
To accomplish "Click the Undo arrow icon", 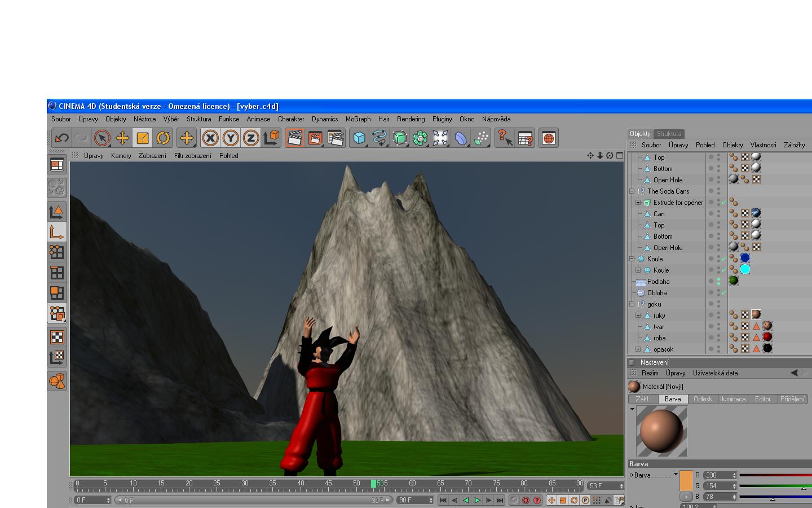I will coord(61,138).
